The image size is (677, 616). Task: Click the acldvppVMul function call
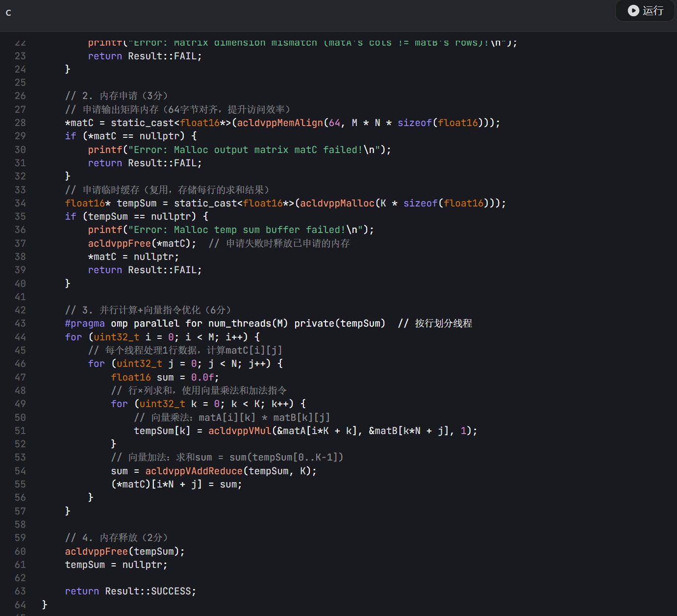240,431
